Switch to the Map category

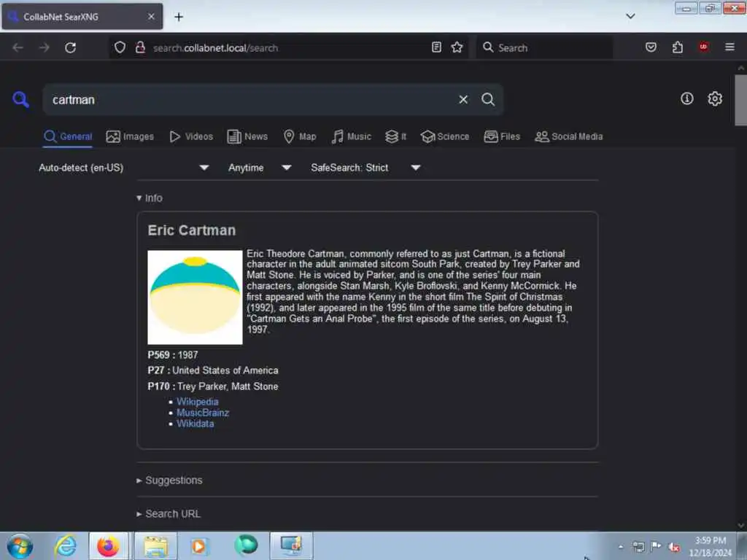300,136
